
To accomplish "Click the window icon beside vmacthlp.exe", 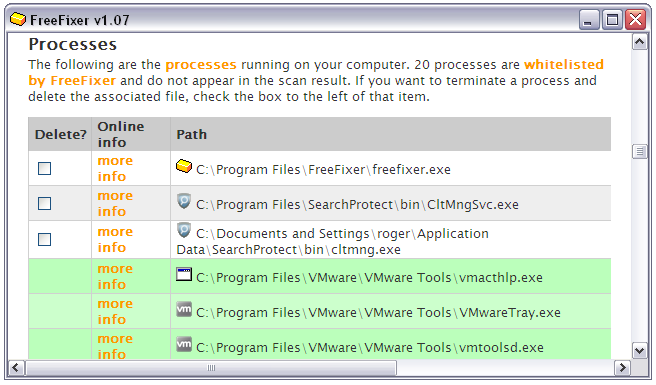I will (184, 275).
